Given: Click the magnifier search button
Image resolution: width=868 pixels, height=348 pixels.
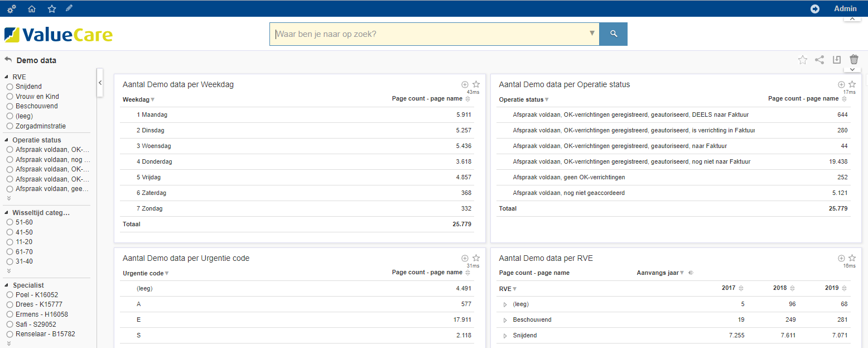Looking at the screenshot, I should point(613,34).
